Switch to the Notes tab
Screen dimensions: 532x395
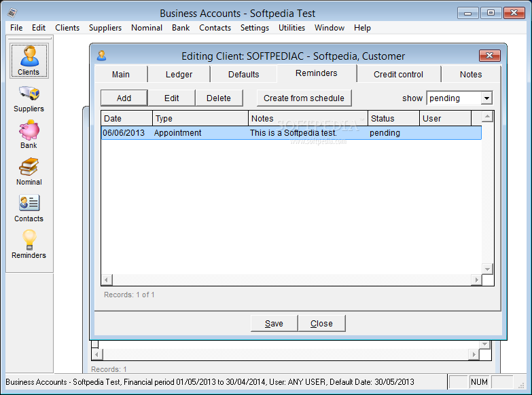click(471, 74)
